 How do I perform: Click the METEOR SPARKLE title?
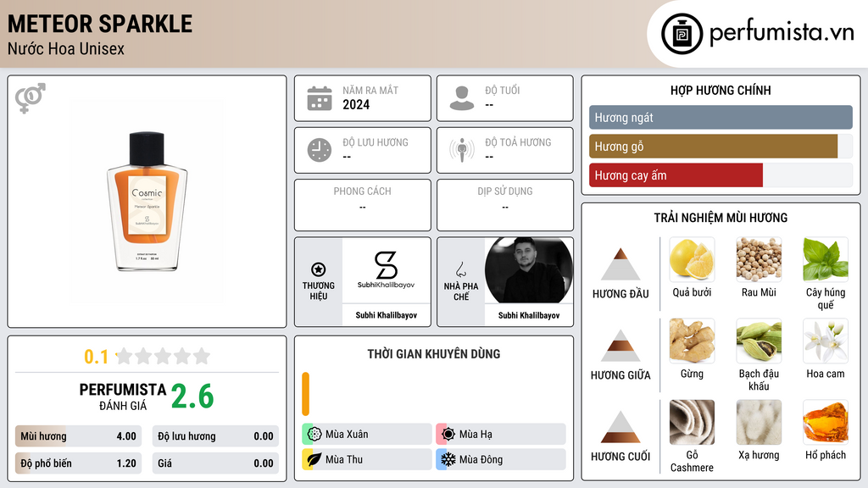click(x=100, y=24)
